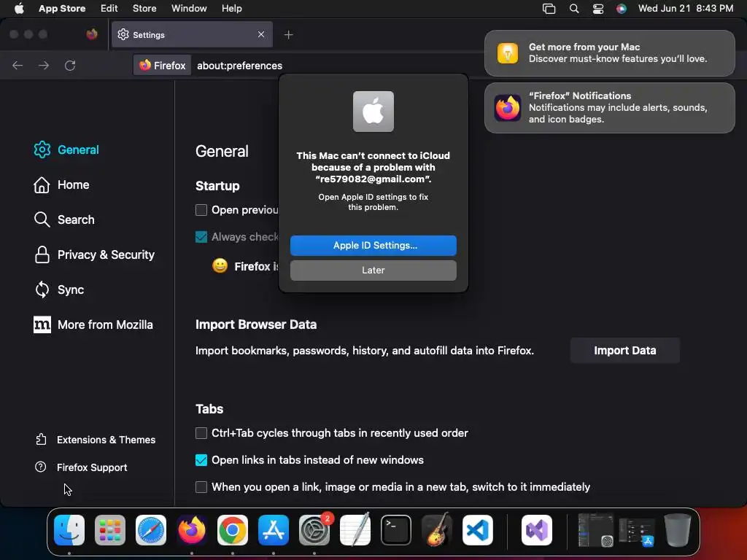Viewport: 747px width, 560px height.
Task: Open TextEdit from the Dock
Action: coord(355,529)
